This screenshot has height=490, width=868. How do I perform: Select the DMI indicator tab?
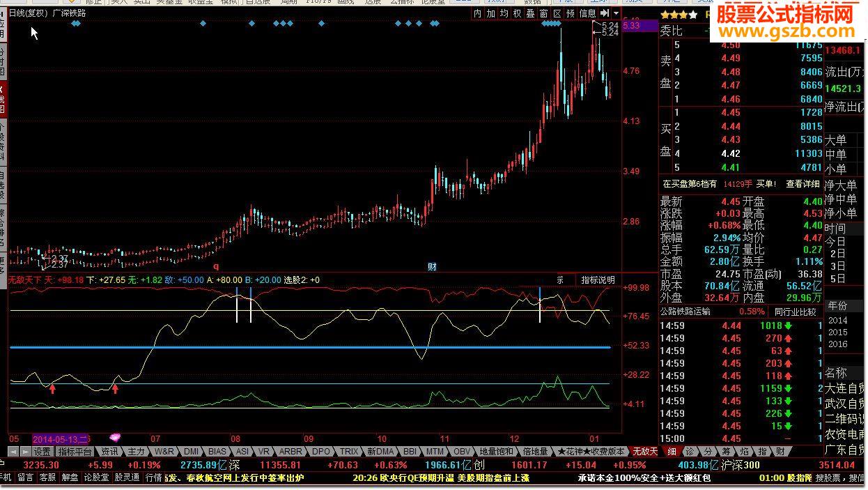[x=192, y=452]
